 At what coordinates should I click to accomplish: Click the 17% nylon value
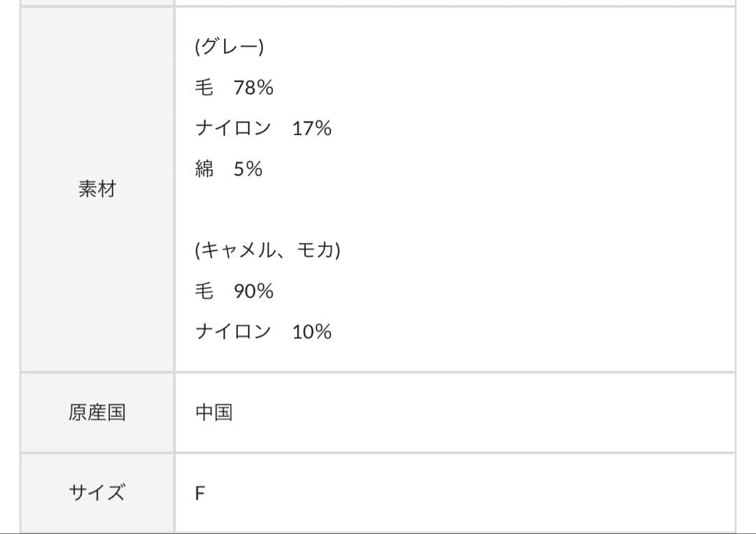tap(311, 128)
